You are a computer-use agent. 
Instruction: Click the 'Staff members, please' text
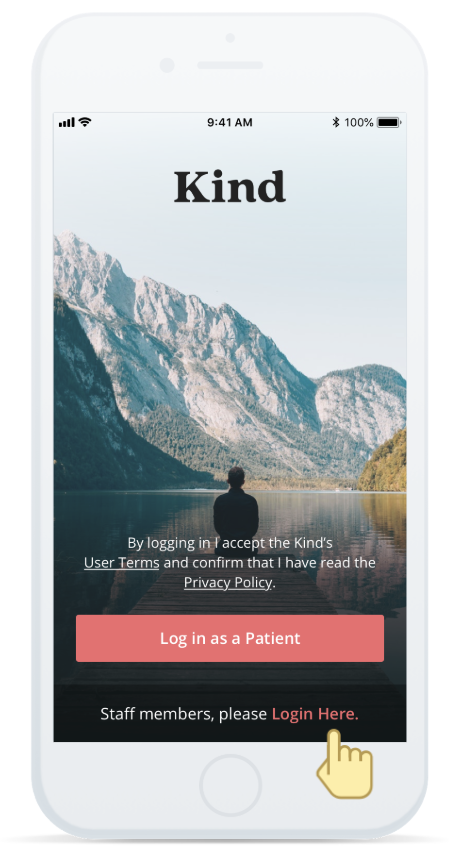click(x=184, y=714)
